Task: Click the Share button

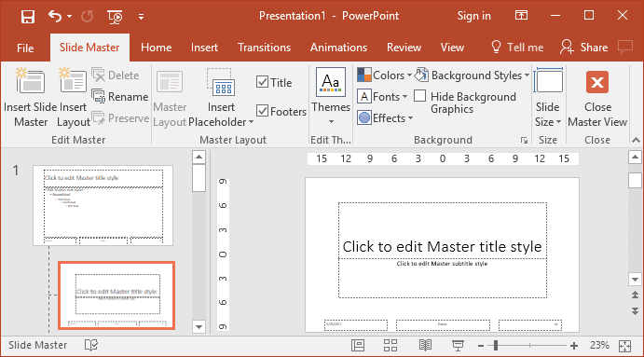Action: pyautogui.click(x=583, y=48)
